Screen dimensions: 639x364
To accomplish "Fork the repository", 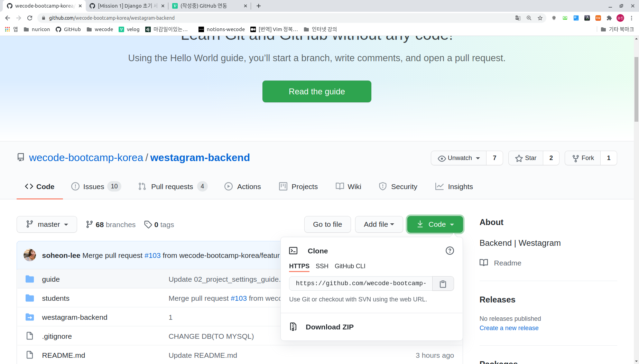I will point(583,158).
